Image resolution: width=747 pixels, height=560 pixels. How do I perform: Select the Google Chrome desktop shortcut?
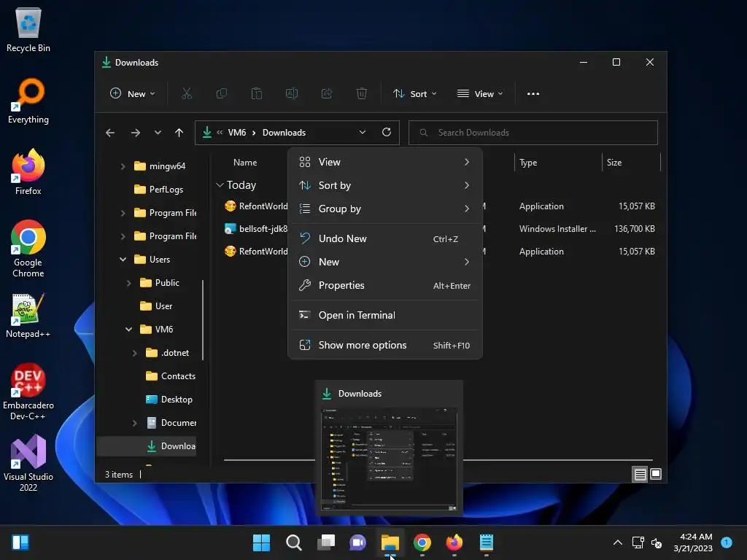coord(28,249)
